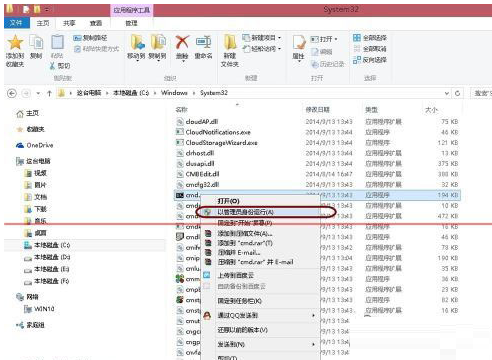
Task: Click the new folder ribbon icon
Action: point(230,42)
